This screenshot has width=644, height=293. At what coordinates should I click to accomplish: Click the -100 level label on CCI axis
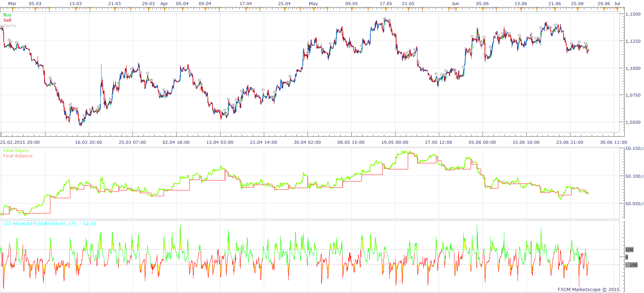coord(631,265)
